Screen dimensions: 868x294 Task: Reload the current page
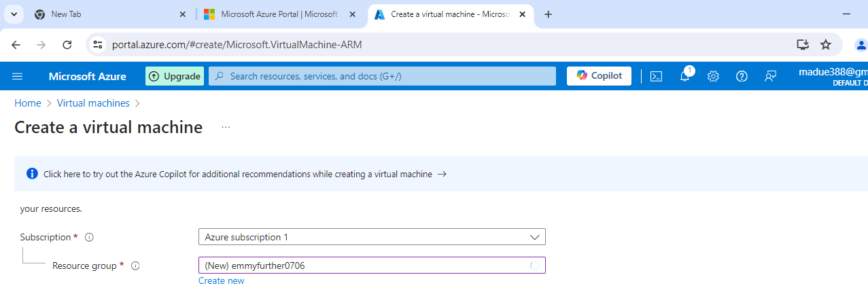67,45
